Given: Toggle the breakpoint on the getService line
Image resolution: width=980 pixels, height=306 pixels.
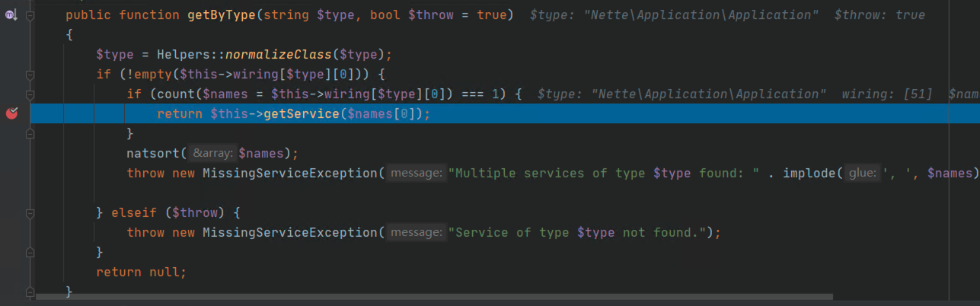Looking at the screenshot, I should (x=11, y=113).
